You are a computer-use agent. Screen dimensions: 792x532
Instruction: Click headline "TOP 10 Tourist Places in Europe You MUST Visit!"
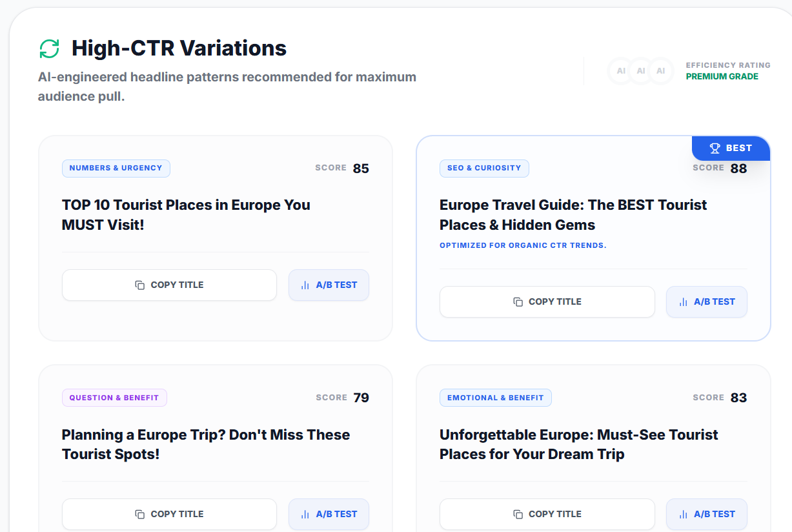pyautogui.click(x=186, y=215)
